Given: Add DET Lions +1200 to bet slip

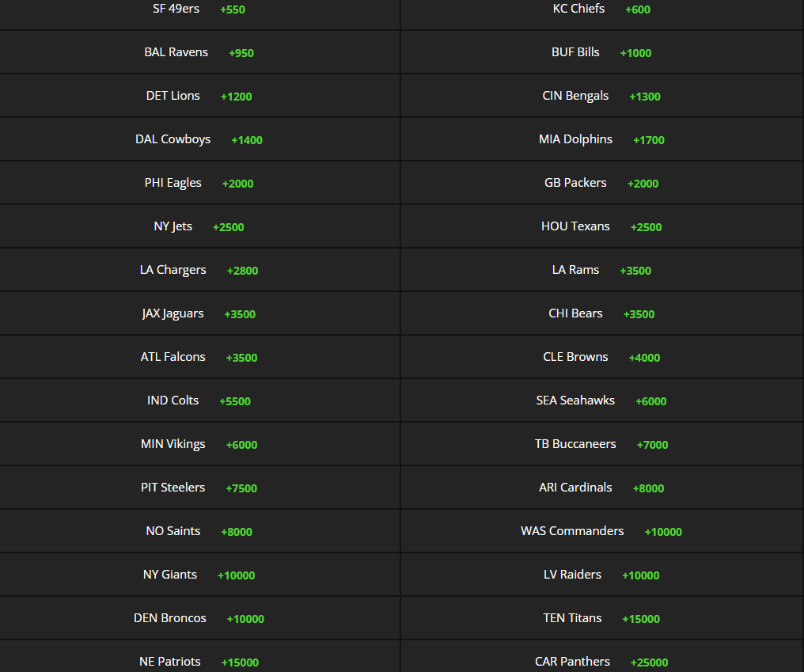Looking at the screenshot, I should click(199, 96).
